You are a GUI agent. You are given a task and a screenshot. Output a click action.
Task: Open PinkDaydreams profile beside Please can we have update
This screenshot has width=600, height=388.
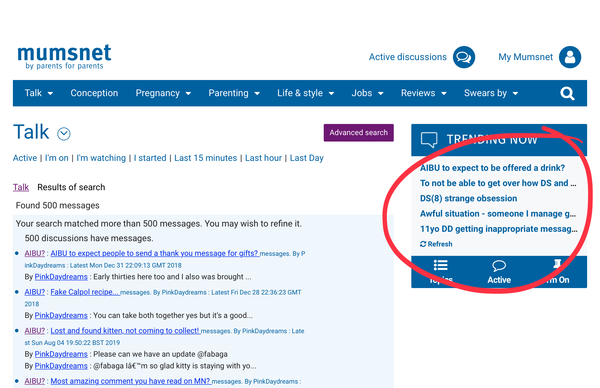[x=61, y=354]
